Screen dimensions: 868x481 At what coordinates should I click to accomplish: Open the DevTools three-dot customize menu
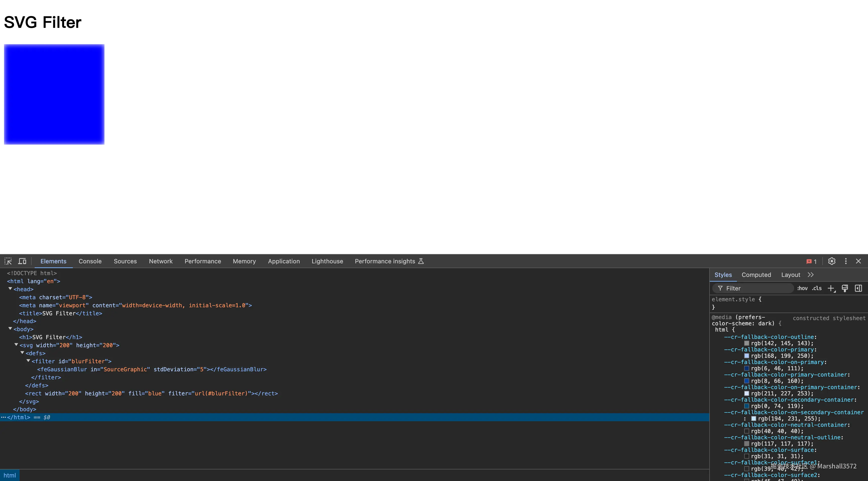pyautogui.click(x=845, y=261)
